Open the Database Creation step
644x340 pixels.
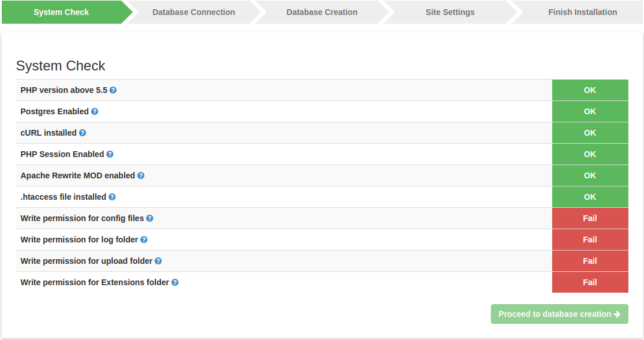coord(322,12)
